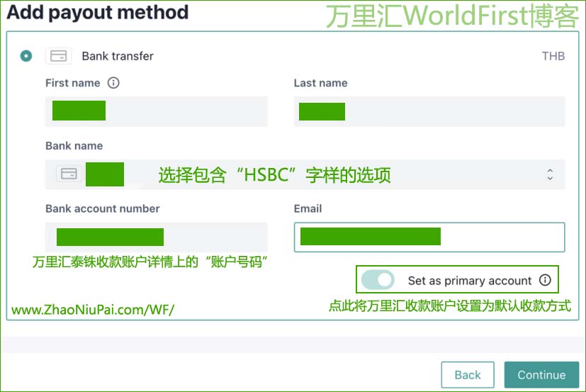The width and height of the screenshot is (586, 392).
Task: Open the First name info tooltip icon
Action: coord(113,83)
